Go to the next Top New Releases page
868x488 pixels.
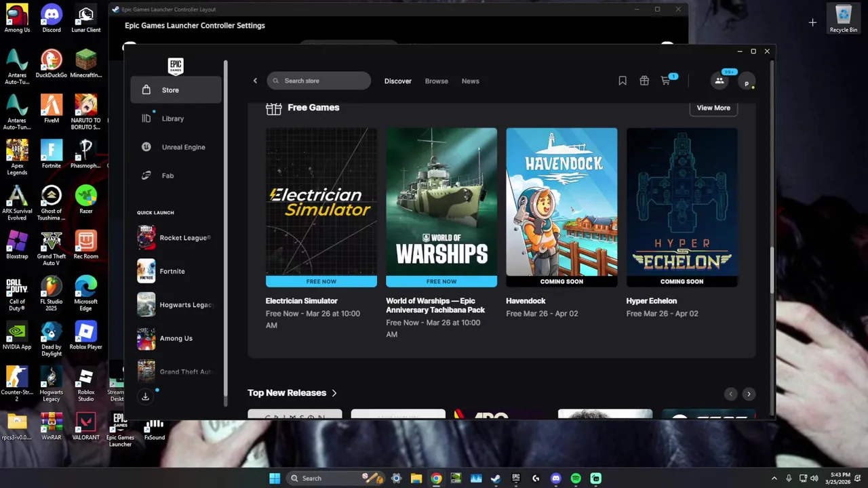[749, 394]
